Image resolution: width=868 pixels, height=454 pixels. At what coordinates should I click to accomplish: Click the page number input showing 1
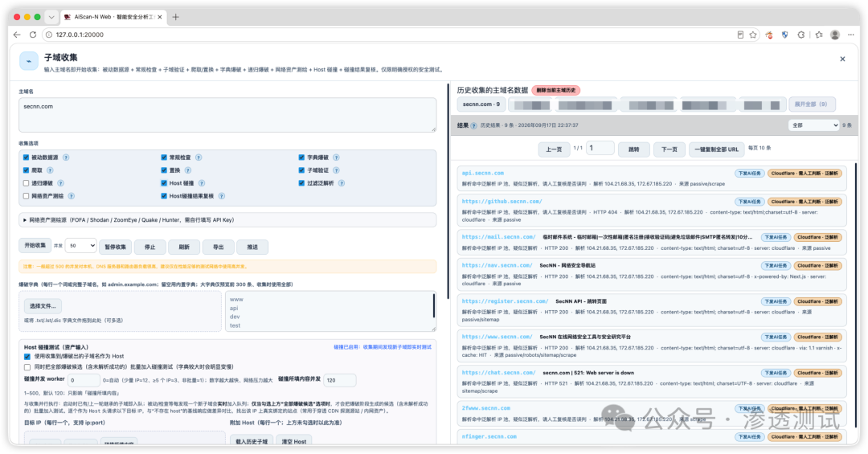coord(600,149)
